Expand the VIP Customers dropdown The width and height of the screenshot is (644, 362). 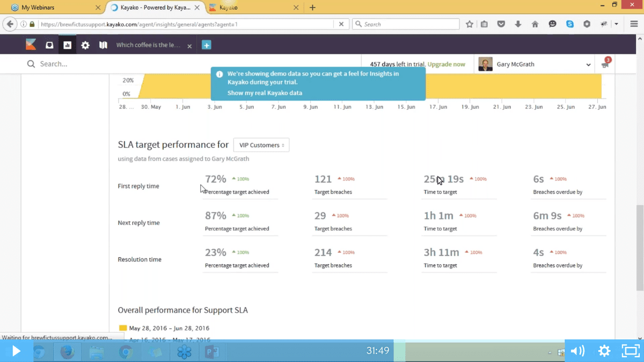[x=261, y=145]
